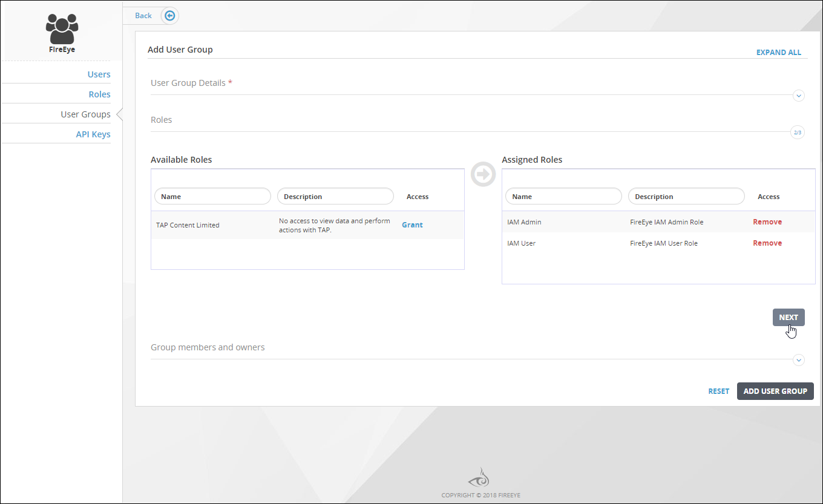Open the API Keys page
Screen dimensions: 823x504
93,134
